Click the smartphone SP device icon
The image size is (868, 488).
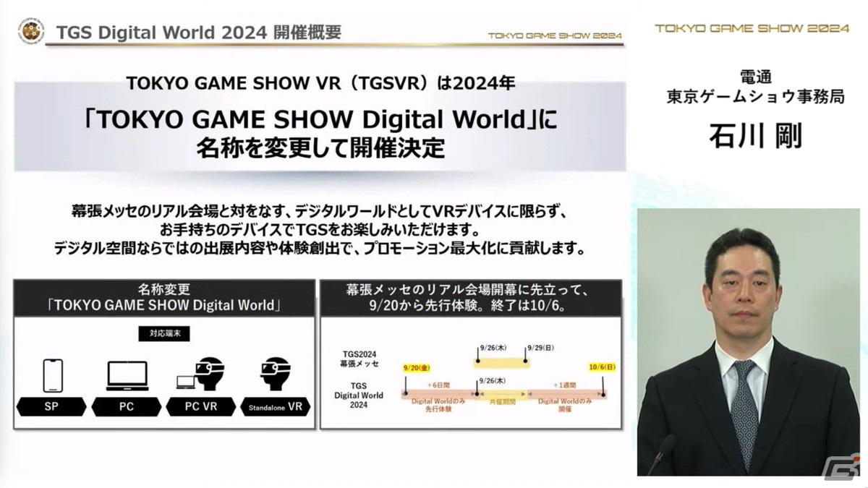[x=52, y=375]
